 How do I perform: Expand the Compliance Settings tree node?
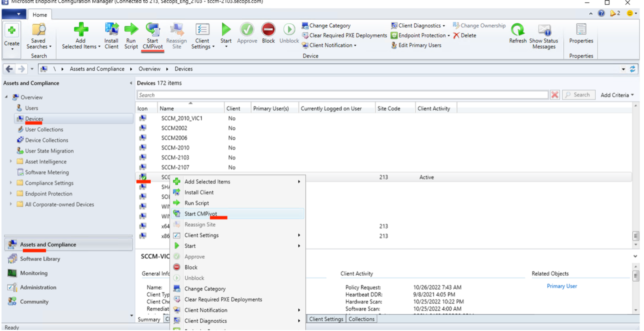point(11,183)
